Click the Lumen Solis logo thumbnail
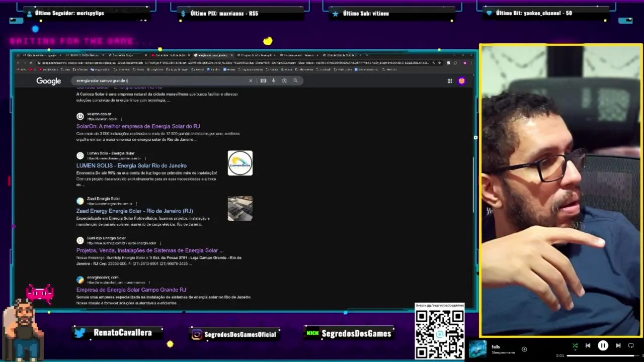 [x=240, y=163]
